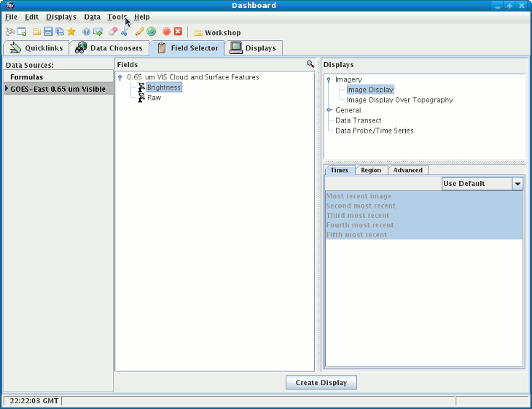Select the Raw field

click(x=154, y=98)
